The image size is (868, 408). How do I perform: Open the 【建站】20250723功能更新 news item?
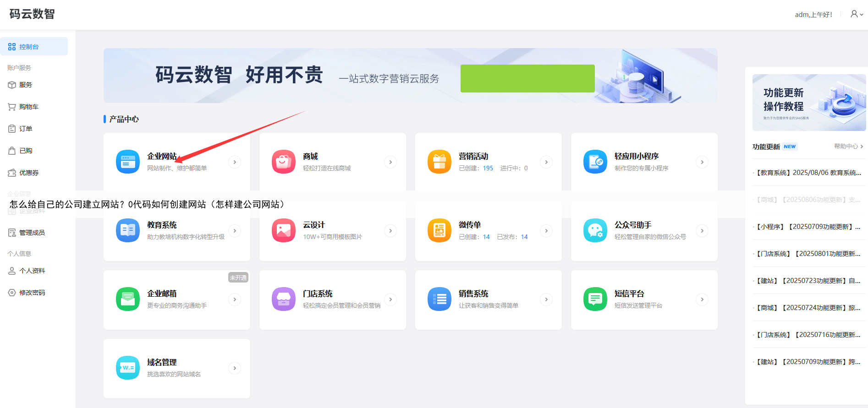click(808, 281)
